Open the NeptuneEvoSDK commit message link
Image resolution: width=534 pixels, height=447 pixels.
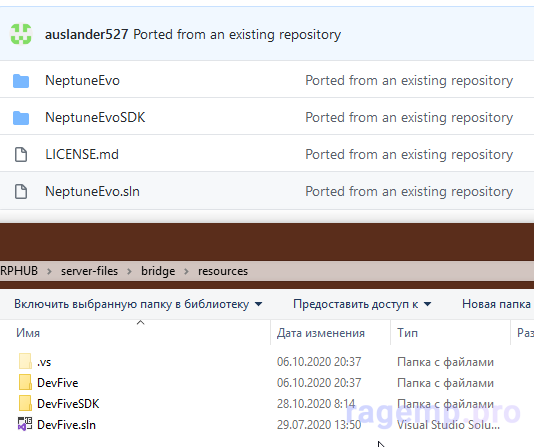click(x=409, y=117)
